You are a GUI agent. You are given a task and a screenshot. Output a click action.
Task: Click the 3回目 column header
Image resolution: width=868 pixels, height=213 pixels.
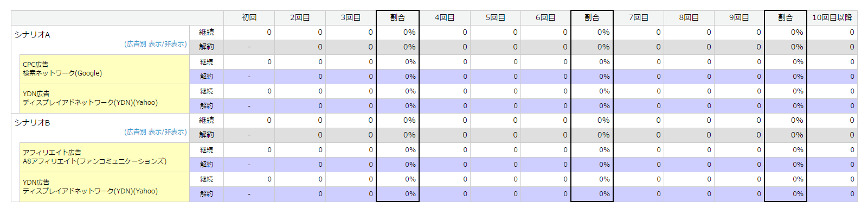[351, 18]
